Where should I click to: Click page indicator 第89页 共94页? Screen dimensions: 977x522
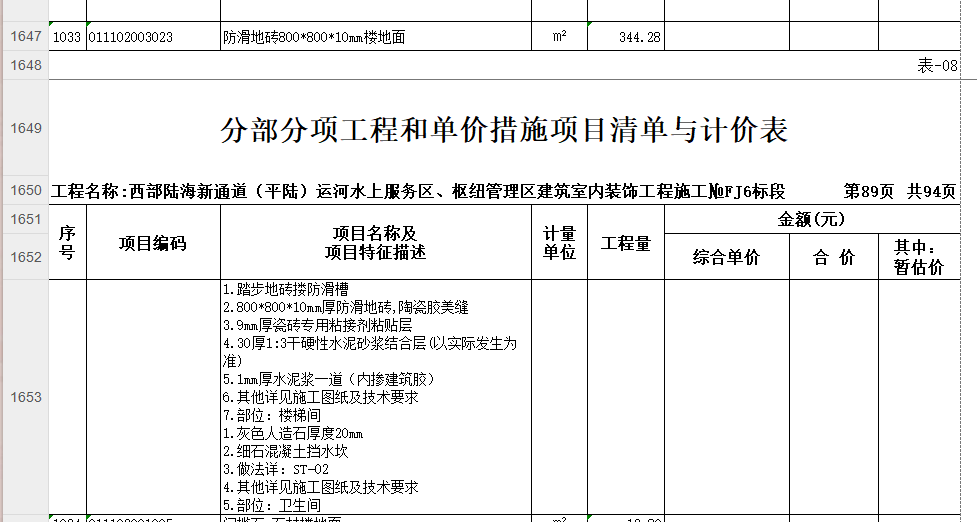coord(900,191)
